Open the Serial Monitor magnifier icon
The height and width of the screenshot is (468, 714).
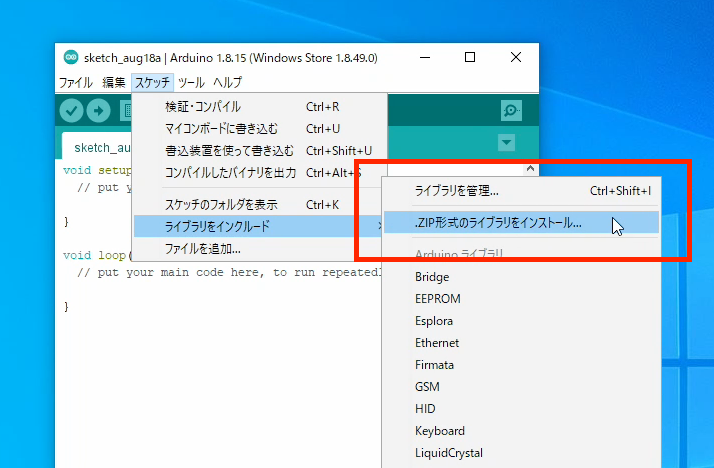(511, 110)
